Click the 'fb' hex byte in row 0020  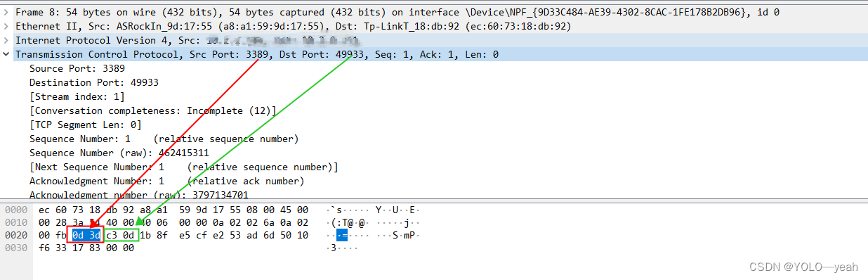(x=61, y=235)
